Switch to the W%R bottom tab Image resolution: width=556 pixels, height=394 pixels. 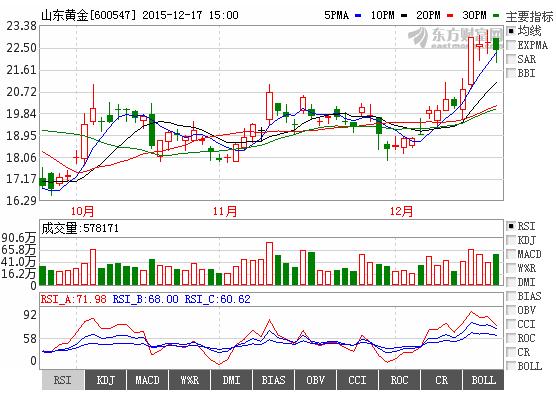[x=189, y=380]
